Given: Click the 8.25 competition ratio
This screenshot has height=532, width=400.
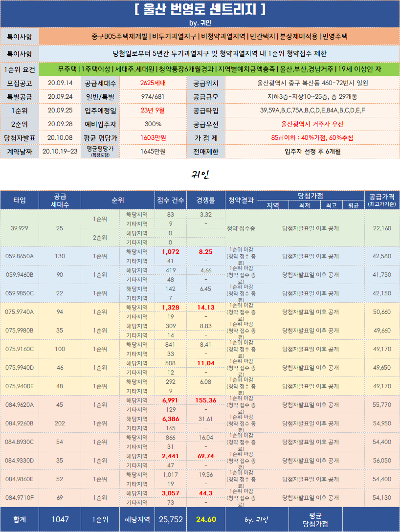Looking at the screenshot, I should tap(205, 252).
